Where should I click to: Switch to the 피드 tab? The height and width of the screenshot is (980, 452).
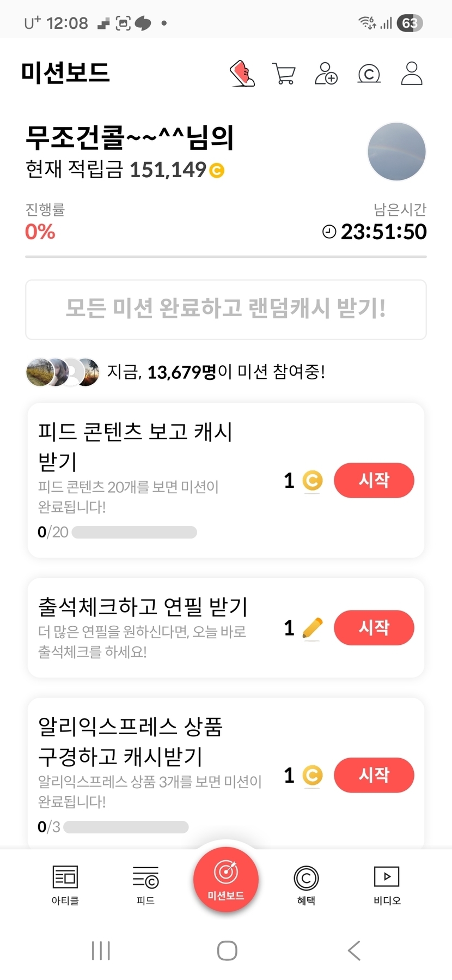click(145, 884)
